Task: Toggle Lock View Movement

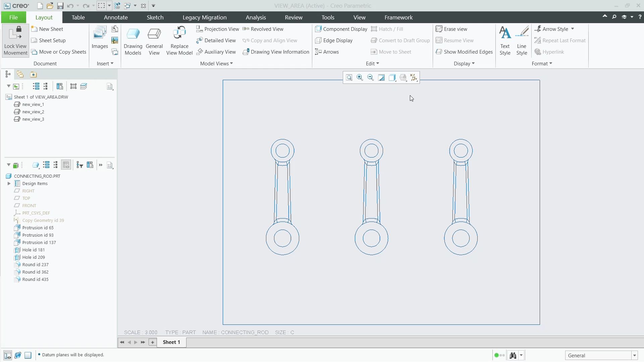Action: (15, 41)
